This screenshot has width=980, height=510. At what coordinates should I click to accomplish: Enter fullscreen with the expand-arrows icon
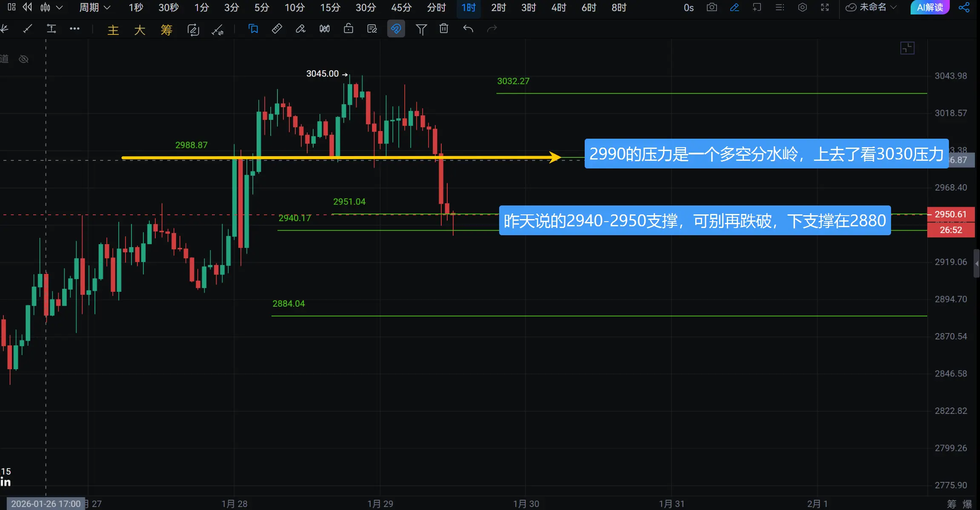pyautogui.click(x=825, y=7)
